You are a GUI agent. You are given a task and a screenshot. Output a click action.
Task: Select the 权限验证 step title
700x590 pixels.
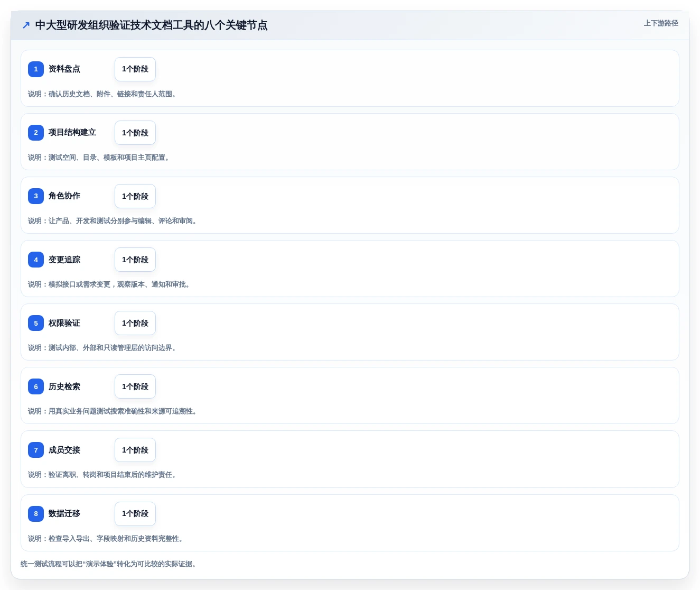[64, 323]
